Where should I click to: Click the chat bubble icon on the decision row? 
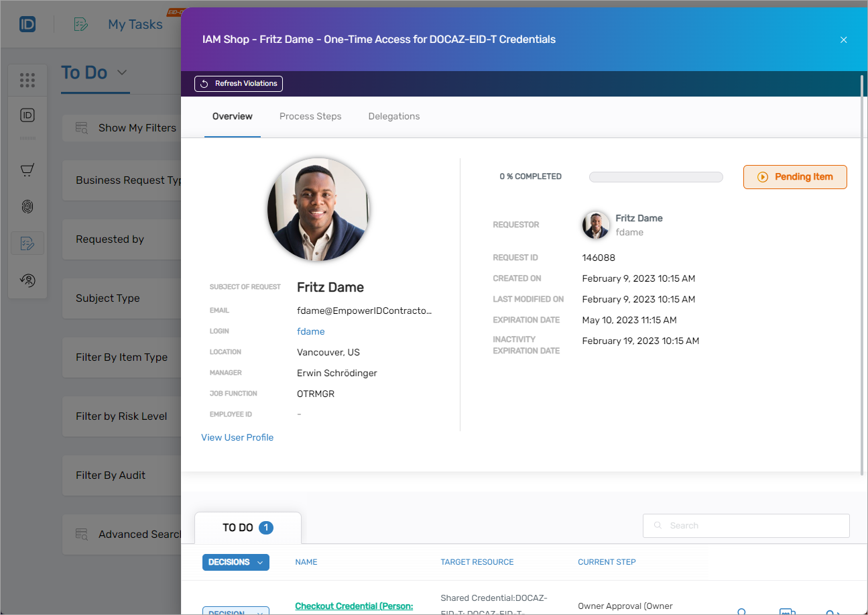pos(787,611)
